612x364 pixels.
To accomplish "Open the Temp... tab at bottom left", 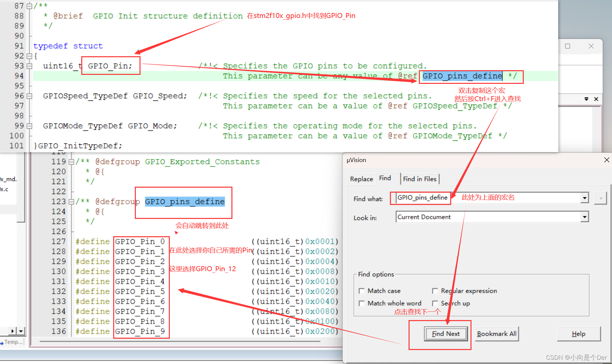I will (x=12, y=342).
